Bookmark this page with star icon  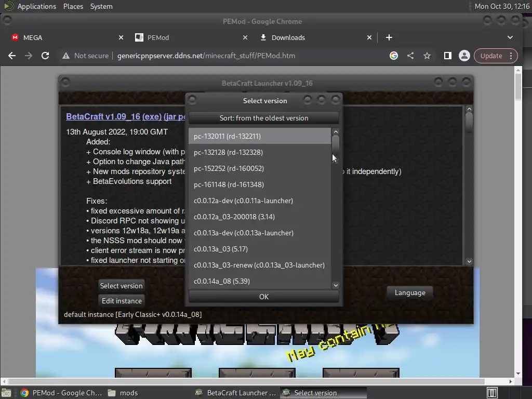coord(427,56)
